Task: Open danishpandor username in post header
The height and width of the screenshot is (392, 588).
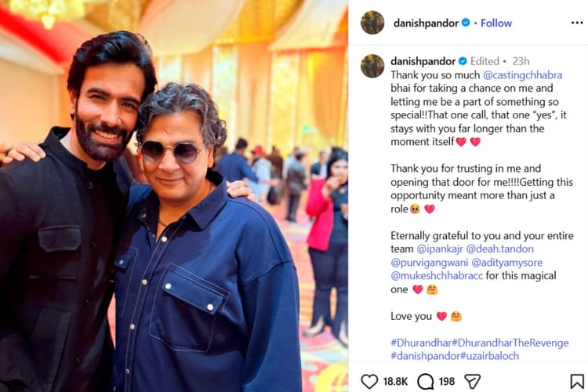Action: point(426,24)
